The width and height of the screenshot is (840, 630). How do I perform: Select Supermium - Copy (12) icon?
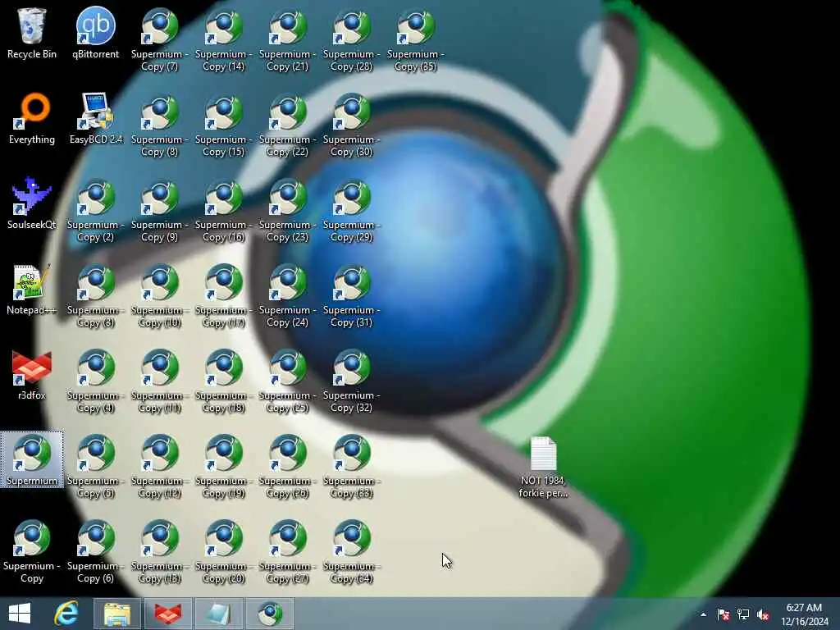tap(159, 466)
